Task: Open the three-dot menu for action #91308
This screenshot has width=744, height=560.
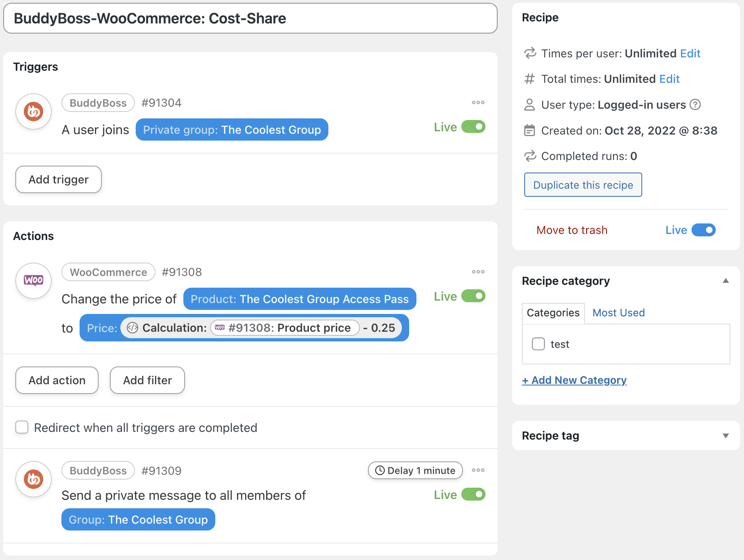Action: pos(478,272)
